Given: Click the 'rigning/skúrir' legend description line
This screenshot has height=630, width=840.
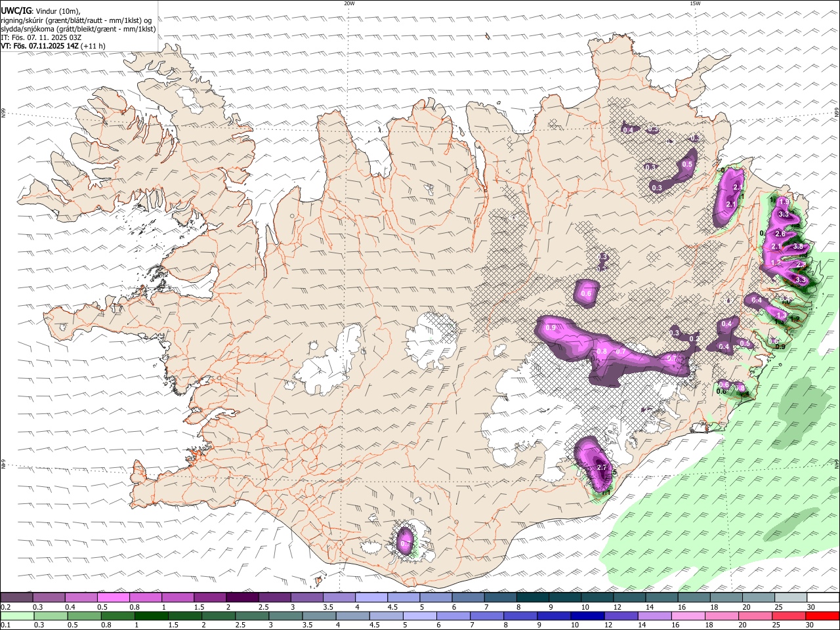Looking at the screenshot, I should click(x=76, y=20).
